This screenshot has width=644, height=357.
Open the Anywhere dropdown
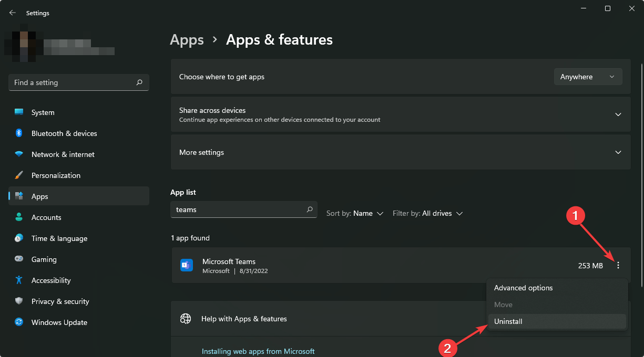(x=588, y=77)
